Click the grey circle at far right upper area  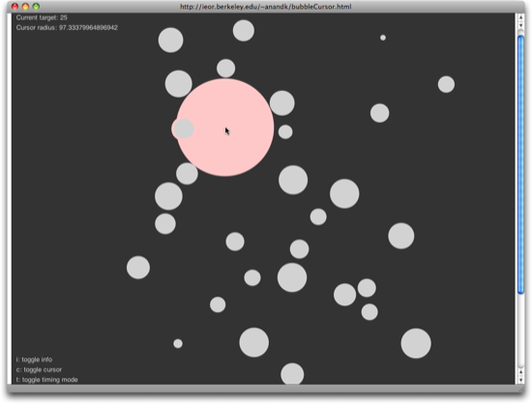tap(446, 84)
